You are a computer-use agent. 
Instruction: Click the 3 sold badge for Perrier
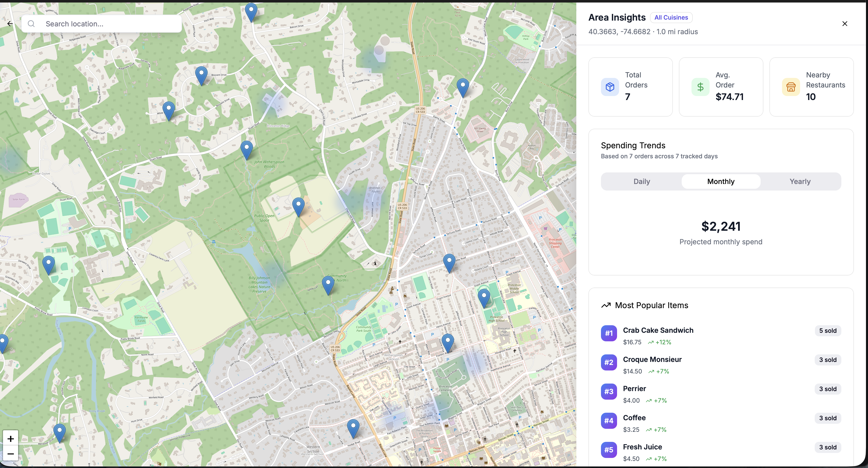(828, 389)
